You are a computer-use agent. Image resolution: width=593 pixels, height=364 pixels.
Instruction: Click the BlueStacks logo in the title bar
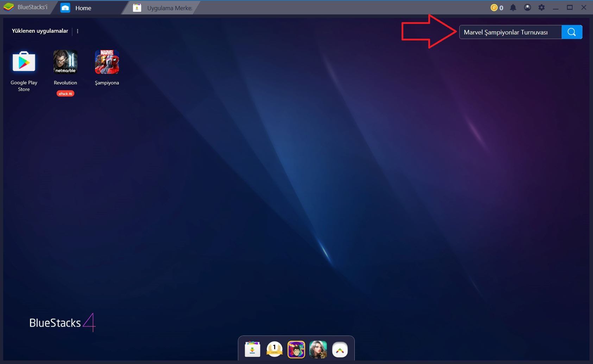coord(8,7)
